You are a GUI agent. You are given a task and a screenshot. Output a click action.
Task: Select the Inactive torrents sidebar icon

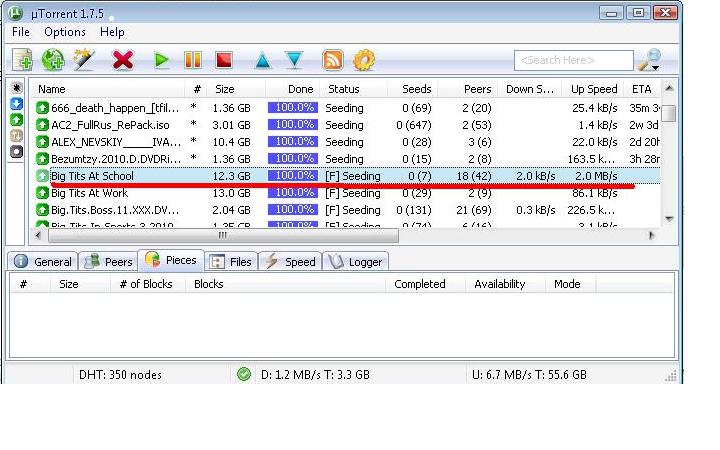tap(17, 152)
